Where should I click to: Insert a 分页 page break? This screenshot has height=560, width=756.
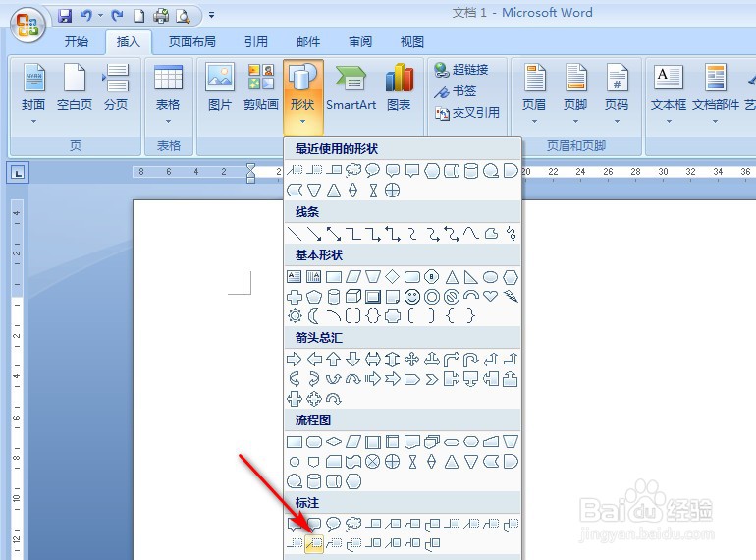point(116,87)
